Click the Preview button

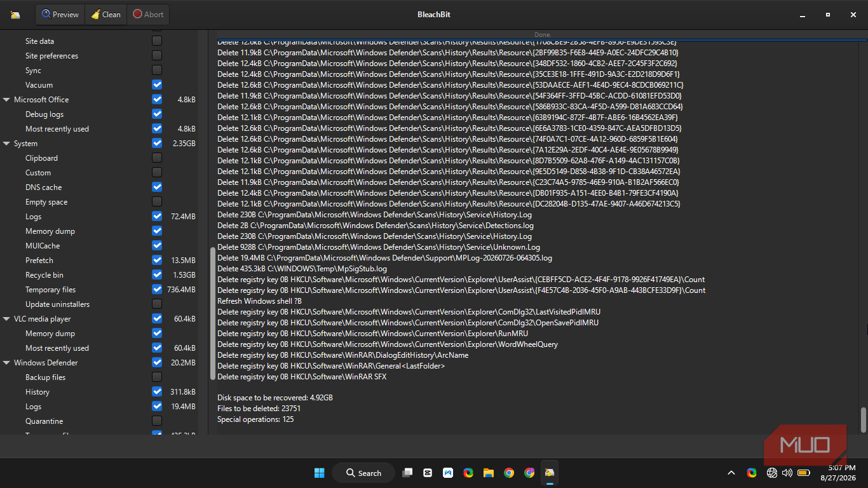[60, 14]
